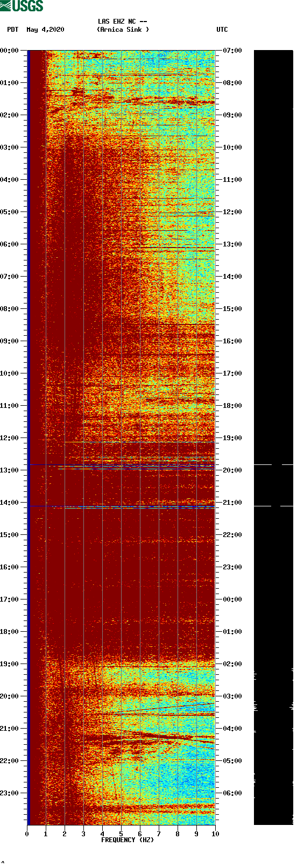Click the 06:00 label on UTC axis

point(232,793)
